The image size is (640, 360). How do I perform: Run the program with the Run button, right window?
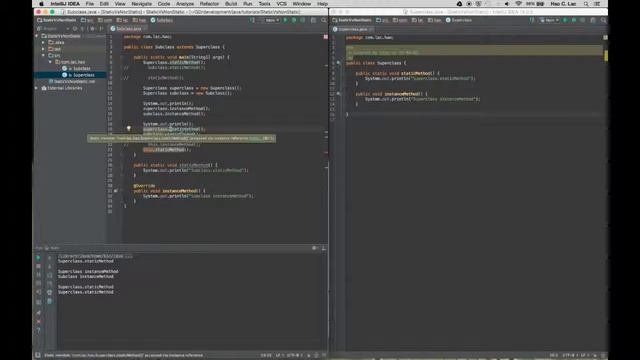pyautogui.click(x=565, y=20)
